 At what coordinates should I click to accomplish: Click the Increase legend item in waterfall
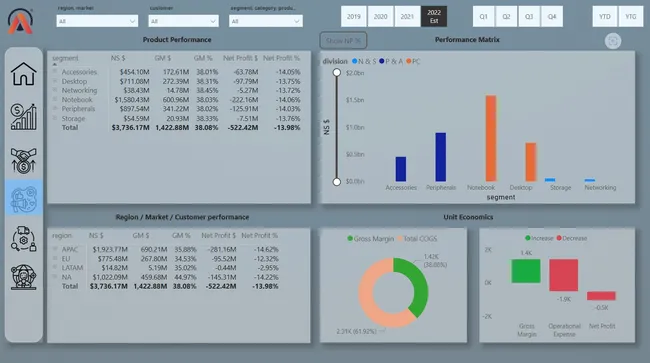(539, 238)
